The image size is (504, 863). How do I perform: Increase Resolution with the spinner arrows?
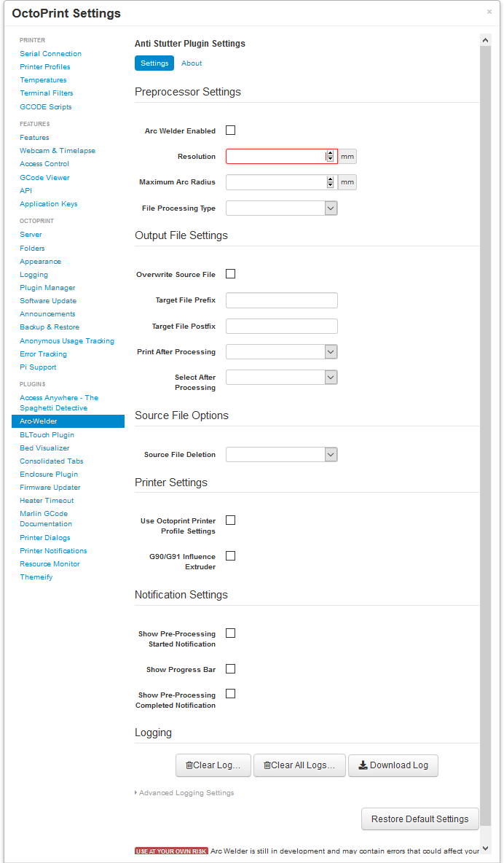(x=330, y=154)
